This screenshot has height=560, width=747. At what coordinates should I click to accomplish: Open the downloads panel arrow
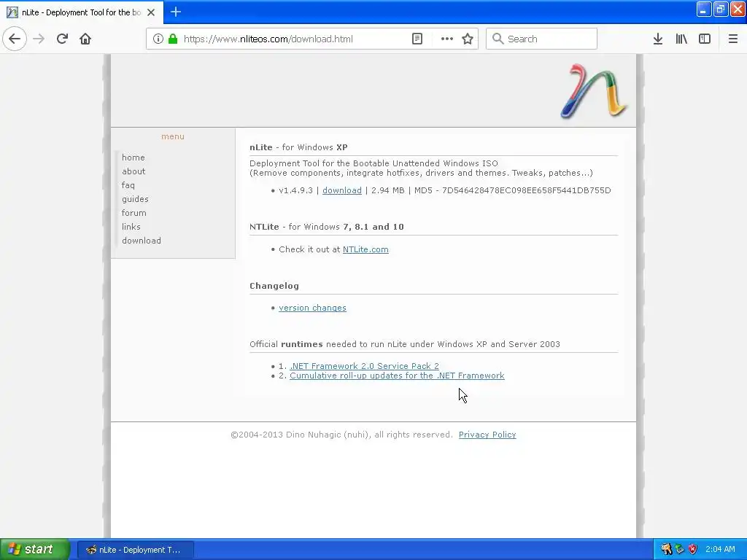(x=658, y=39)
